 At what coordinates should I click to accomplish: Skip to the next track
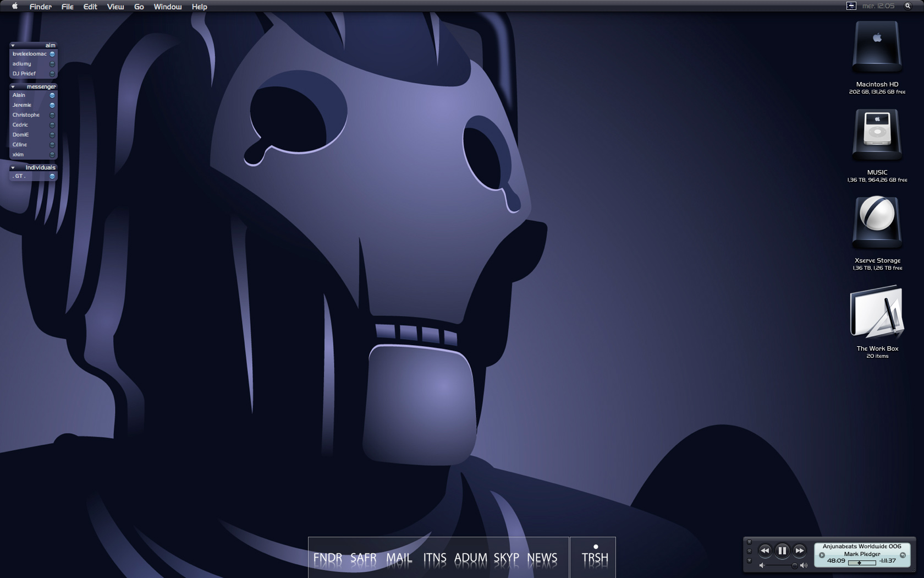(799, 550)
